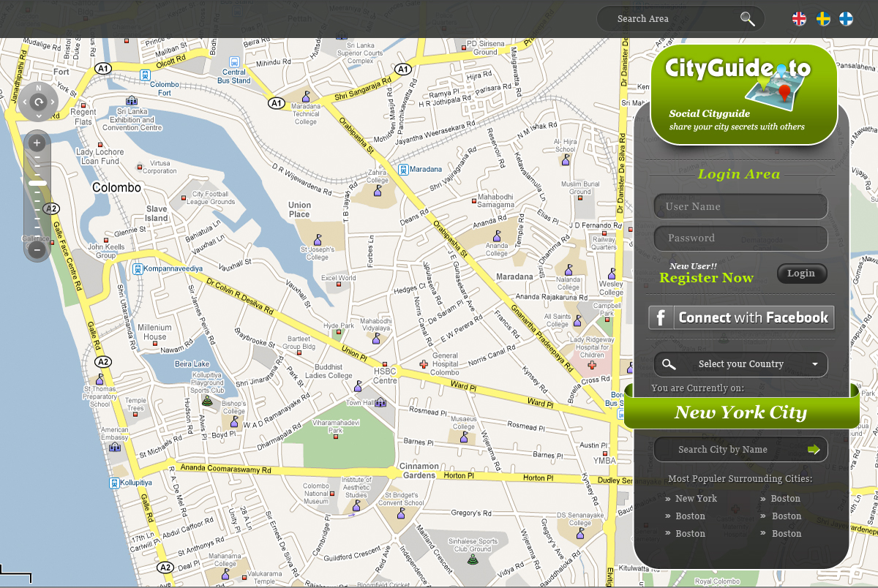
Task: Click Sinhalese Sports Club Ground icon
Action: [472, 559]
